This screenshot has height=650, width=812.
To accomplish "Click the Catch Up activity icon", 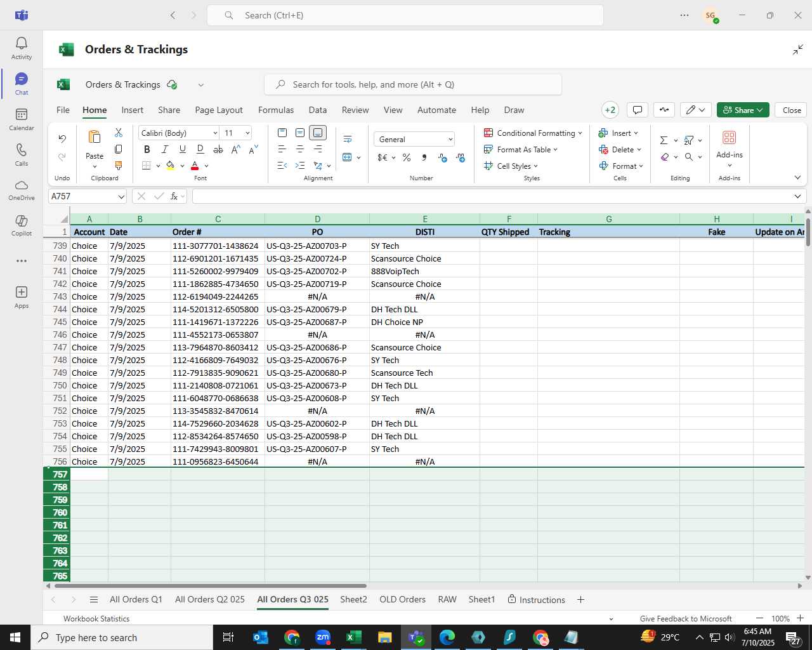I will [x=664, y=110].
